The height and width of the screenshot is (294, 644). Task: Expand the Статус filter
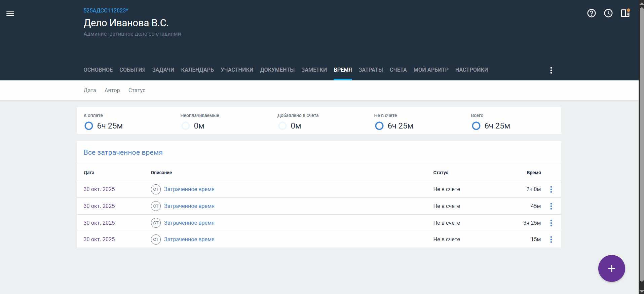[x=137, y=90]
